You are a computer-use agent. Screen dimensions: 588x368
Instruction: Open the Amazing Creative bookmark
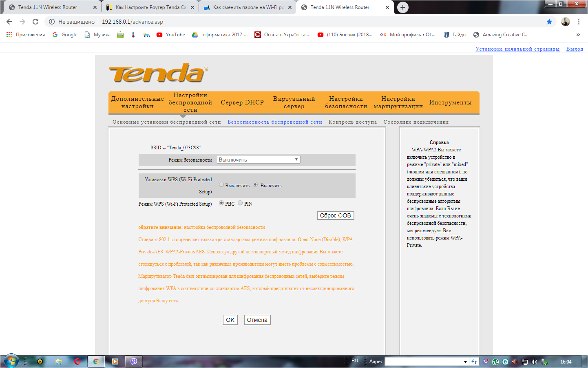tap(501, 35)
